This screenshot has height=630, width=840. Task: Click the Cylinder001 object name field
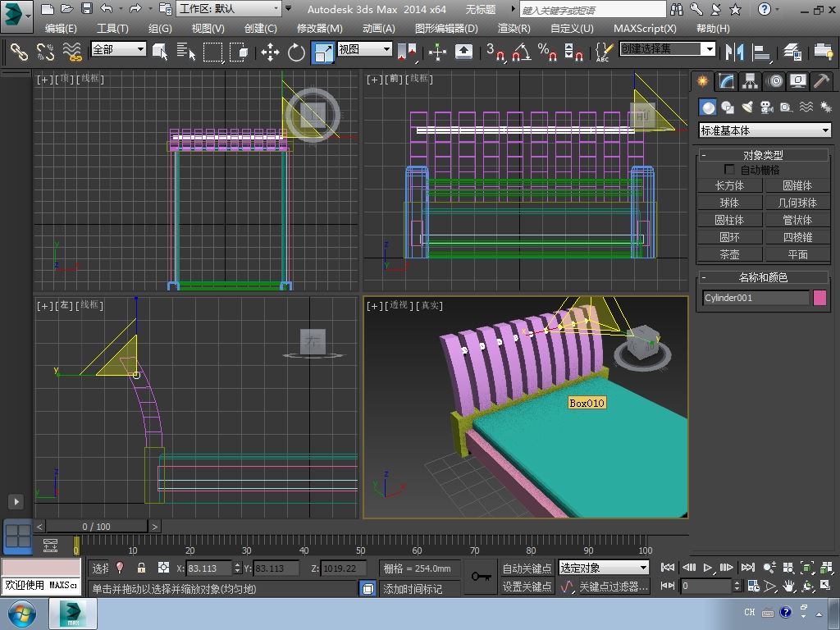pyautogui.click(x=756, y=298)
